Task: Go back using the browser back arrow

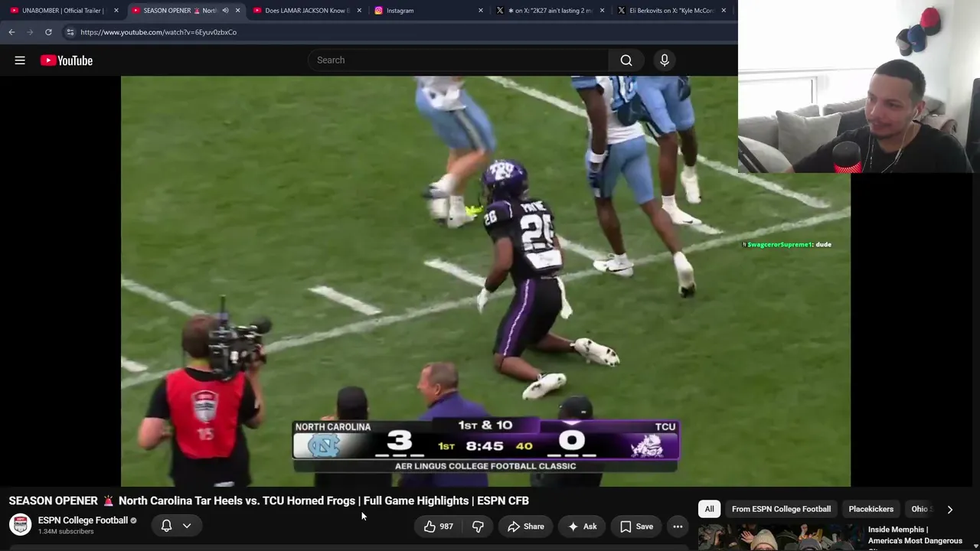Action: 11,32
